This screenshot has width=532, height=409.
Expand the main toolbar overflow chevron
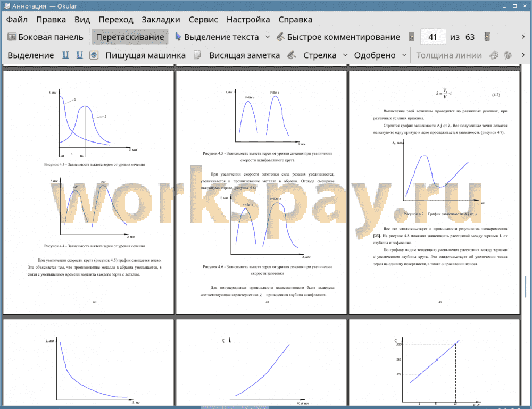[523, 37]
